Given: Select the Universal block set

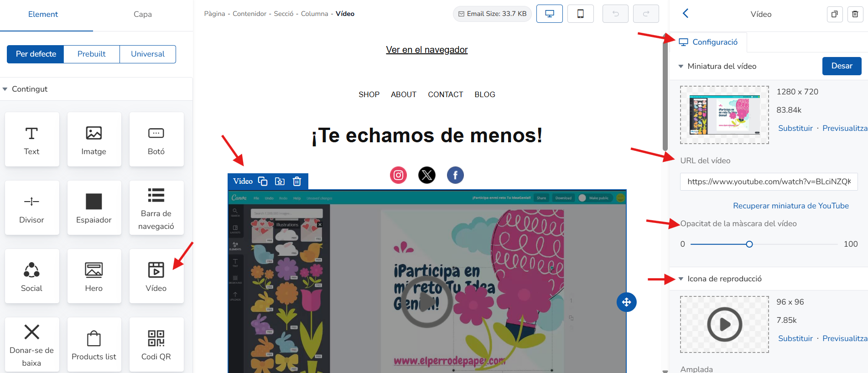Looking at the screenshot, I should point(148,54).
